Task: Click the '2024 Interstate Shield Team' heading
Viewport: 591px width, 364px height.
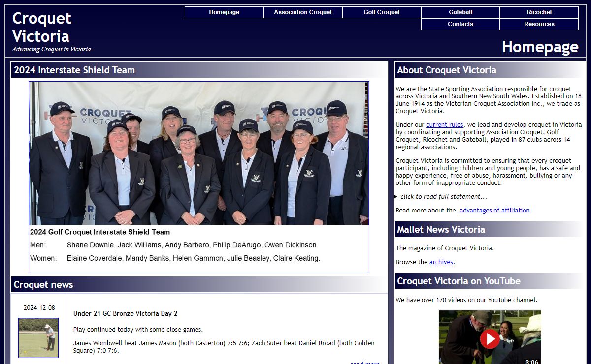Action: 74,70
